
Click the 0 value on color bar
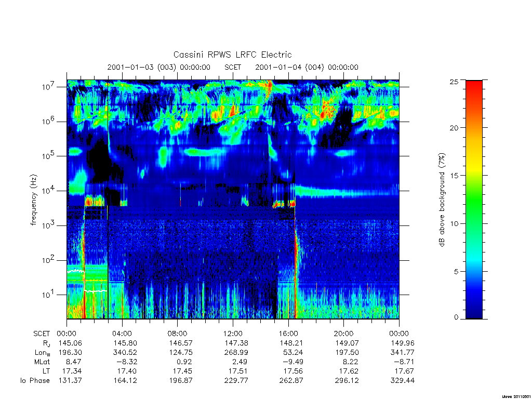[x=456, y=317]
